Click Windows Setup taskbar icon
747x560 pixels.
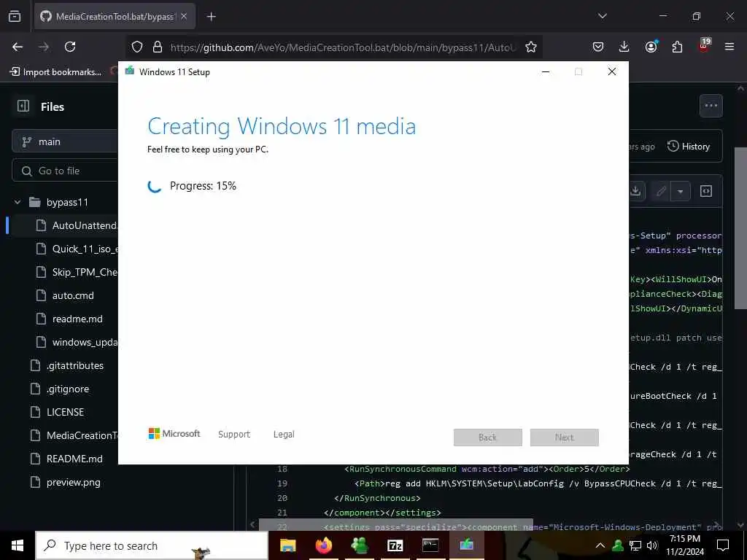point(466,545)
